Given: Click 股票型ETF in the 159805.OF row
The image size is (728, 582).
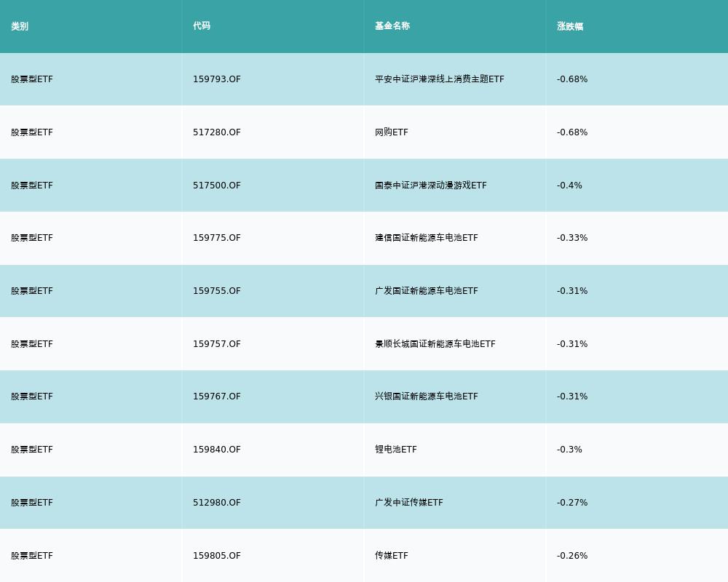Looking at the screenshot, I should (x=32, y=556).
